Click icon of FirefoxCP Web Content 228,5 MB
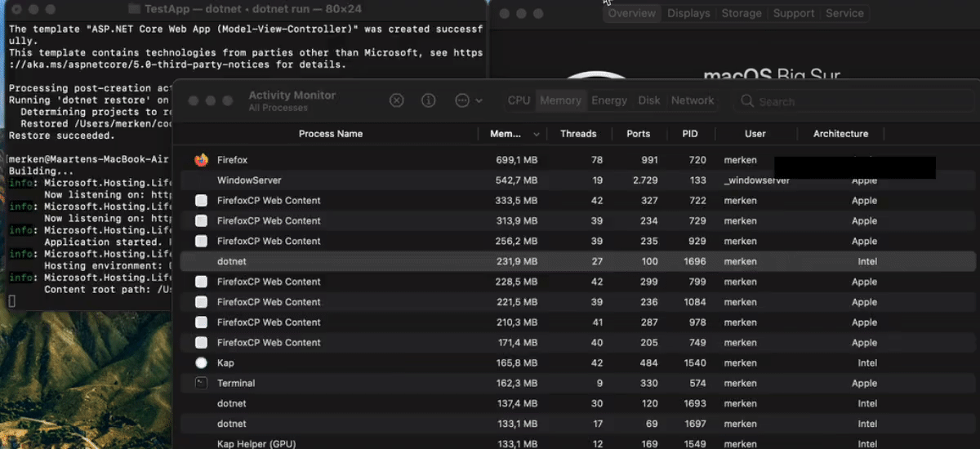Image resolution: width=980 pixels, height=449 pixels. 202,282
